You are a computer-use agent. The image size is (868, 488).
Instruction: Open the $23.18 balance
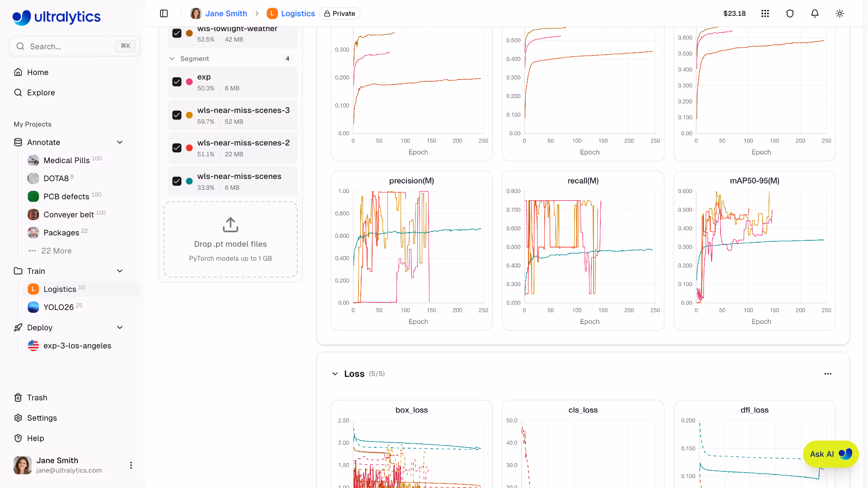(x=735, y=14)
